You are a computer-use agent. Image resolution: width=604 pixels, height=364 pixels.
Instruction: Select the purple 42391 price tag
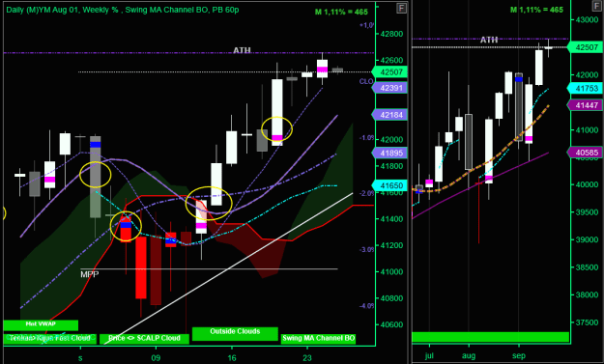click(x=389, y=88)
